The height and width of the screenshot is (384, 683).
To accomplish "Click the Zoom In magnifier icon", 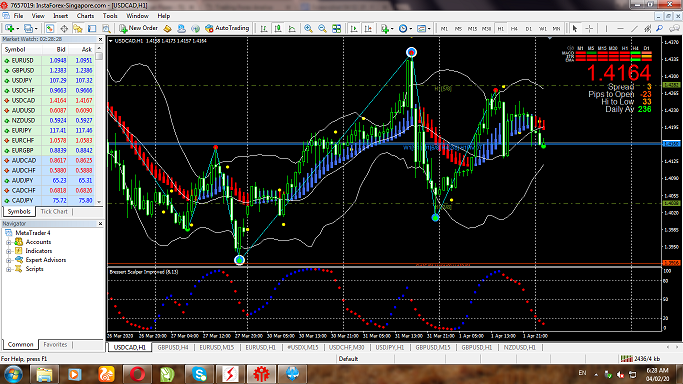I will click(x=308, y=28).
